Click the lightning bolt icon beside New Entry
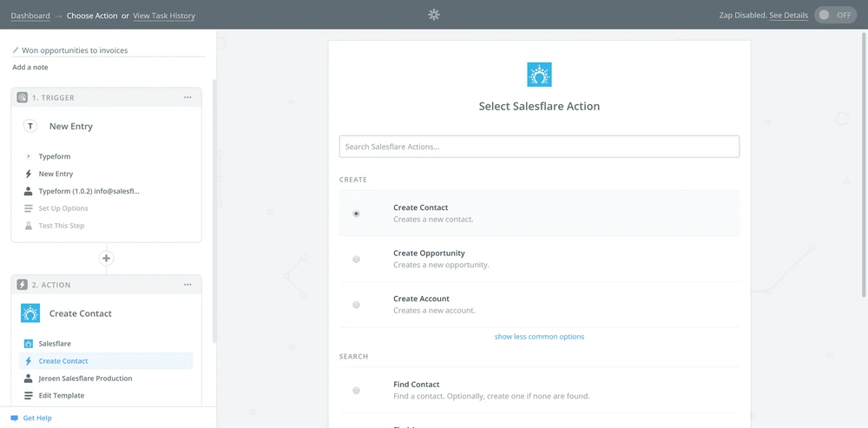This screenshot has height=428, width=868. [x=29, y=174]
